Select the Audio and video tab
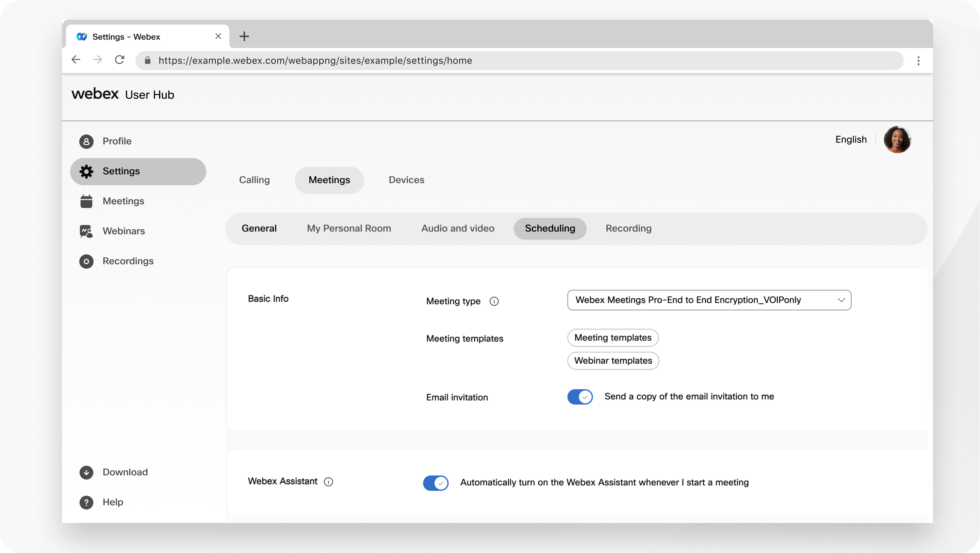This screenshot has width=980, height=553. click(x=458, y=228)
